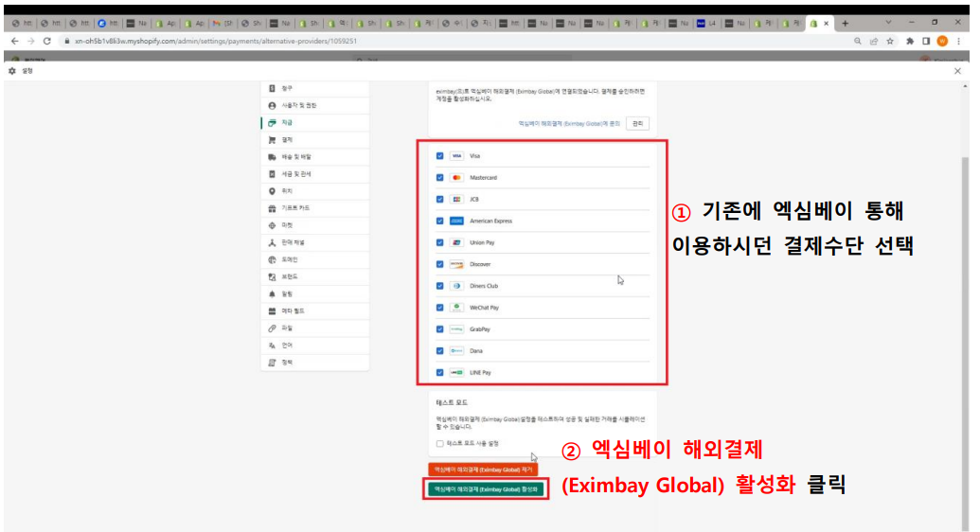Image resolution: width=980 pixels, height=532 pixels.
Task: Share this page via share icon
Action: [x=874, y=41]
